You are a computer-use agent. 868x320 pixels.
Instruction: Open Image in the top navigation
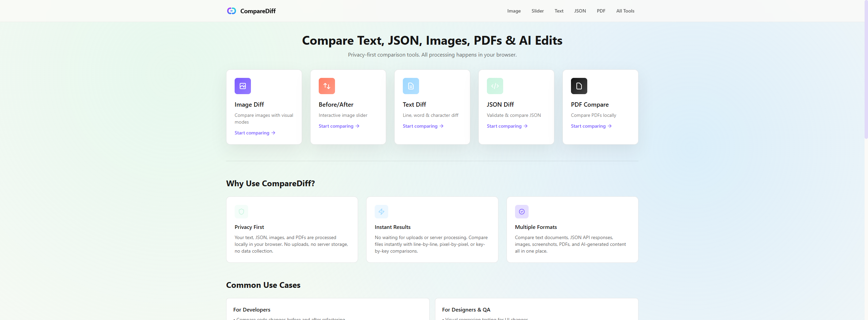point(514,11)
